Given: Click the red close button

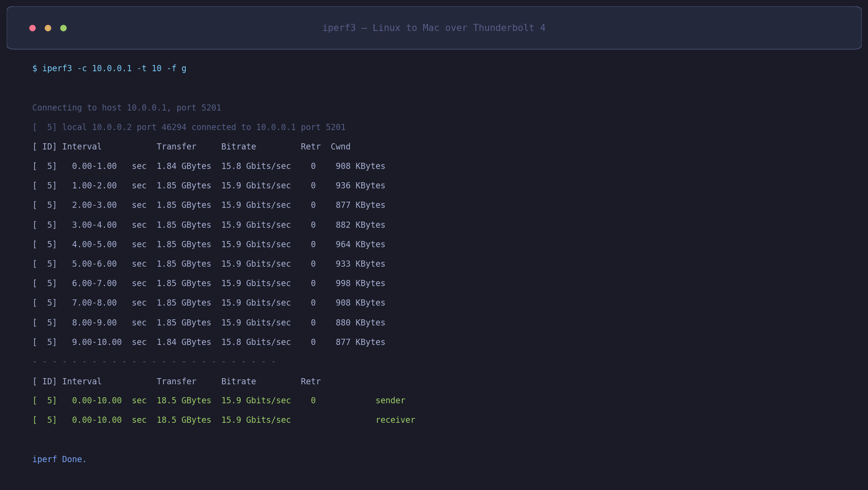Looking at the screenshot, I should click(x=33, y=28).
